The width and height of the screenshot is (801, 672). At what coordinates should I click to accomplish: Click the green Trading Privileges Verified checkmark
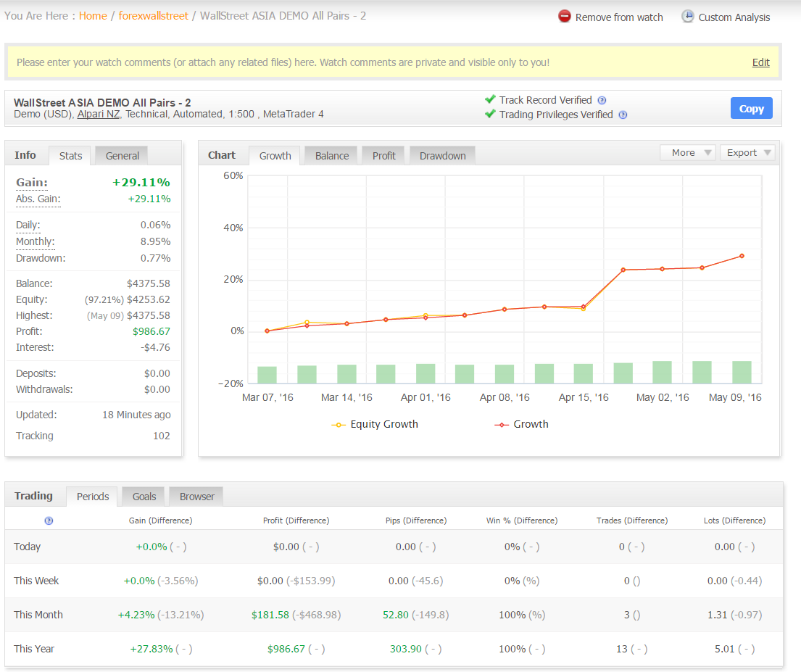coord(490,113)
